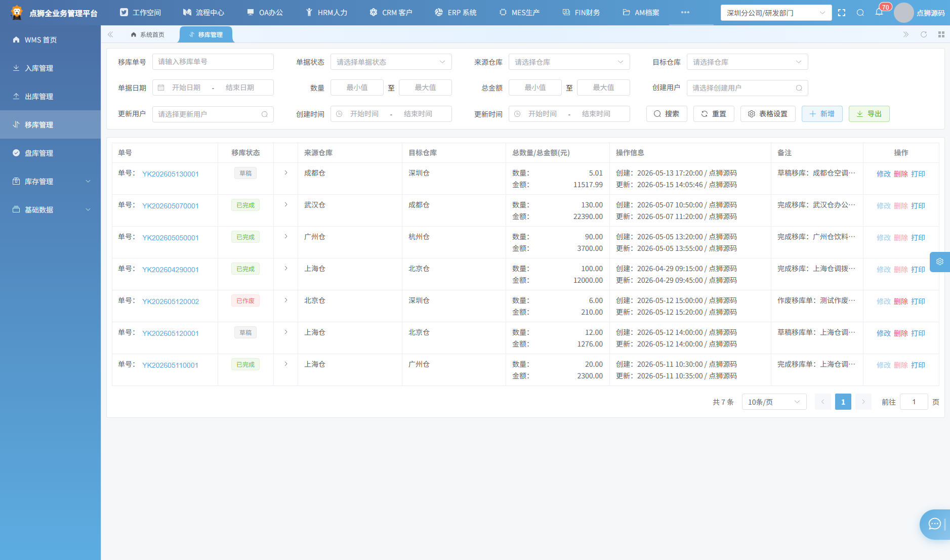The height and width of the screenshot is (560, 950).
Task: Click search icon inside 更新用户 field
Action: (x=265, y=114)
